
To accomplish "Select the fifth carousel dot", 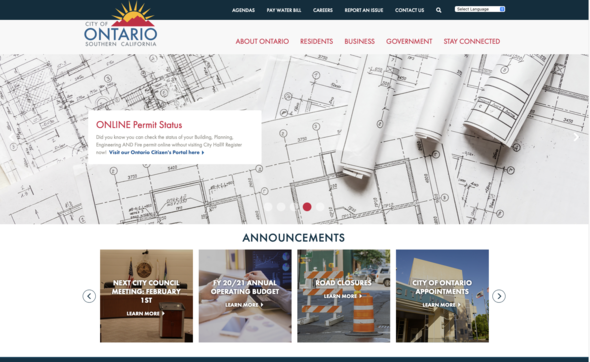I will (320, 207).
